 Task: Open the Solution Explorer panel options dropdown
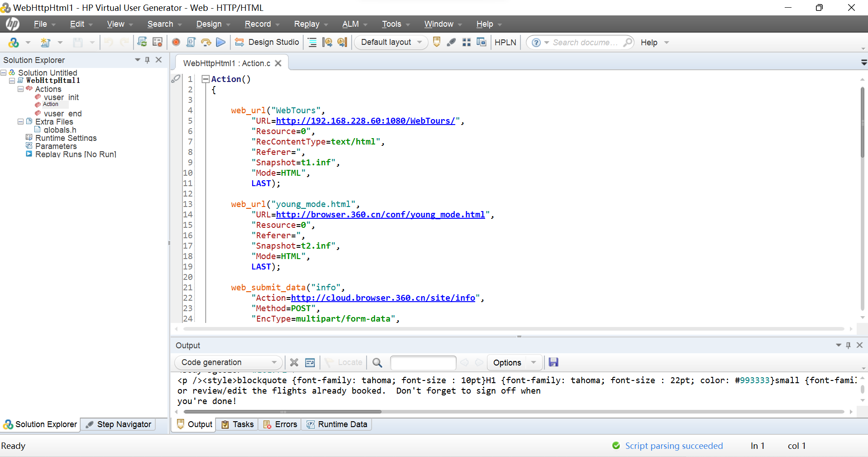tap(138, 60)
